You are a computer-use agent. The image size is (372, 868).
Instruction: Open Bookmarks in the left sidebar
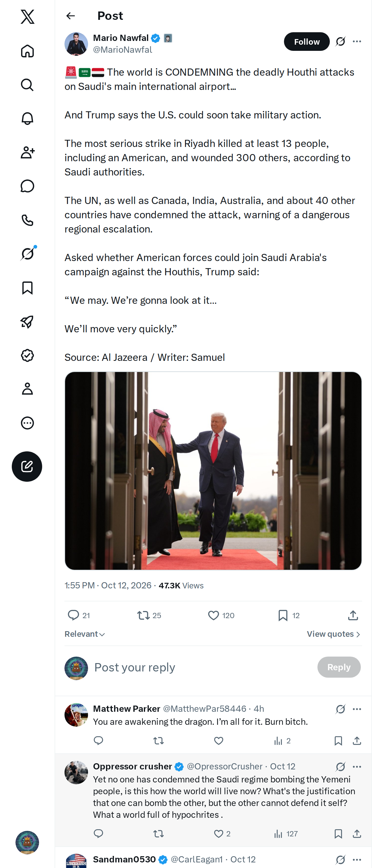tap(27, 288)
